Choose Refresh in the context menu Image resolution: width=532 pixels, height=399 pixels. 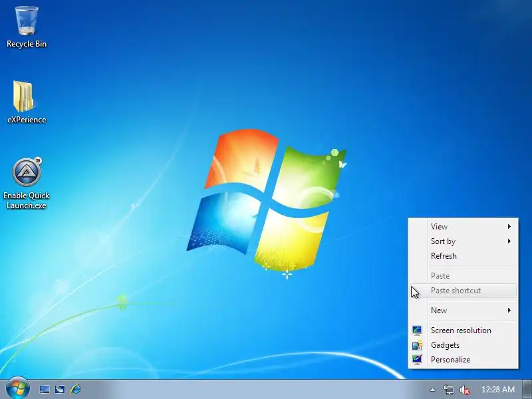[463, 256]
